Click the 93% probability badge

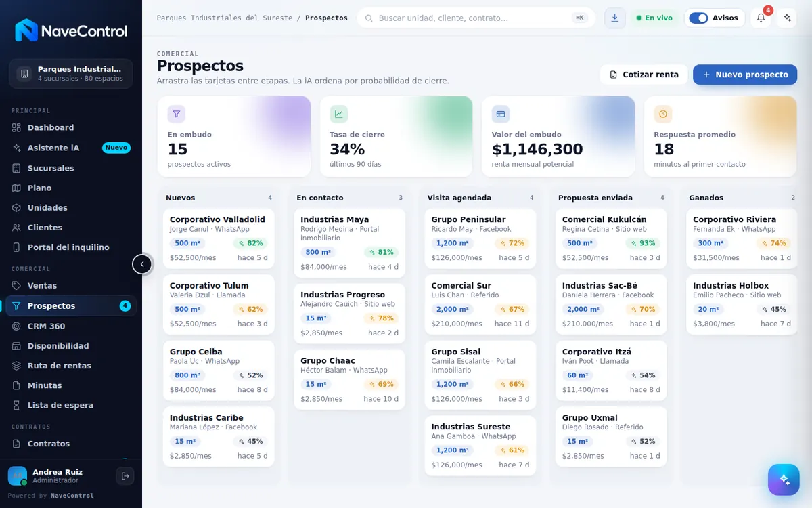[642, 243]
